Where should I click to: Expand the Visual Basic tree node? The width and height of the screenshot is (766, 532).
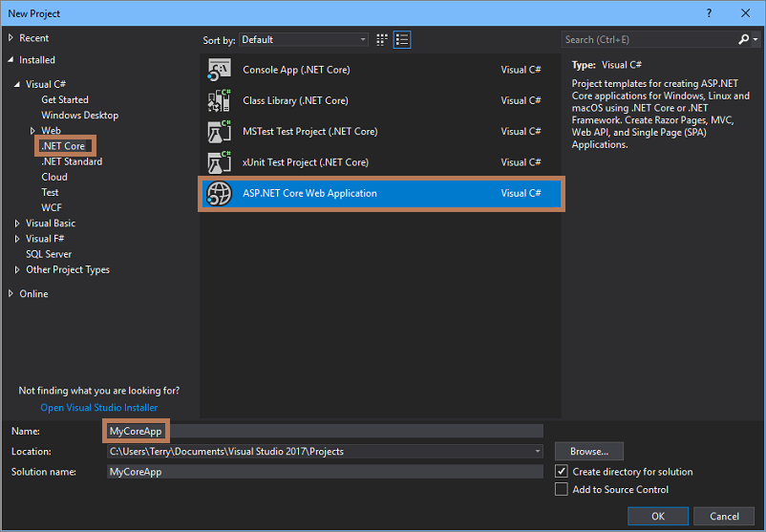pos(17,223)
